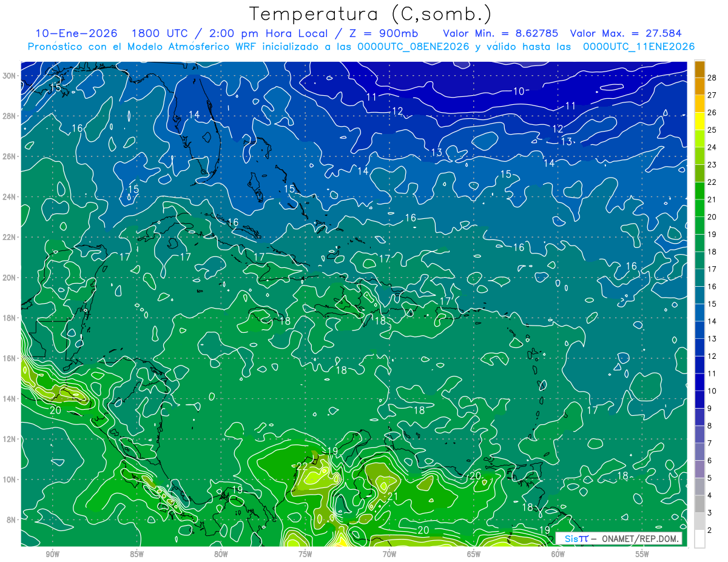
Task: Click the 90W longitude axis label
Action: [53, 554]
